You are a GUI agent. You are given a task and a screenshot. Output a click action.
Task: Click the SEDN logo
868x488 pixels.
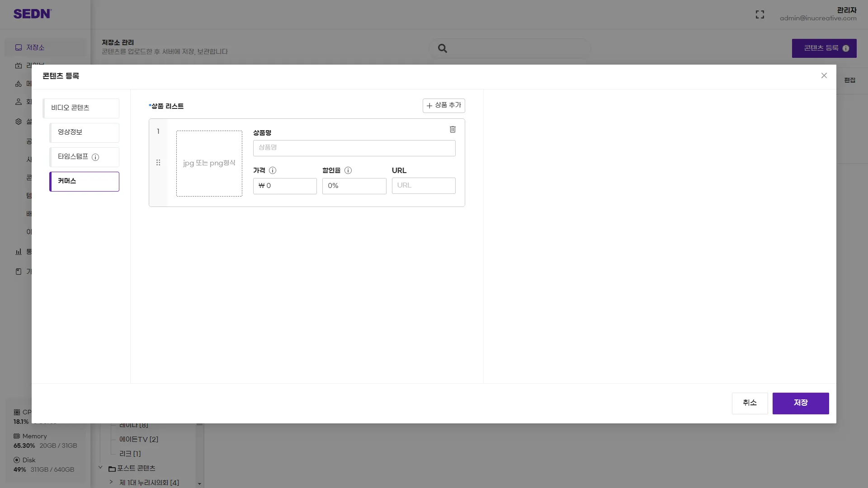[32, 14]
